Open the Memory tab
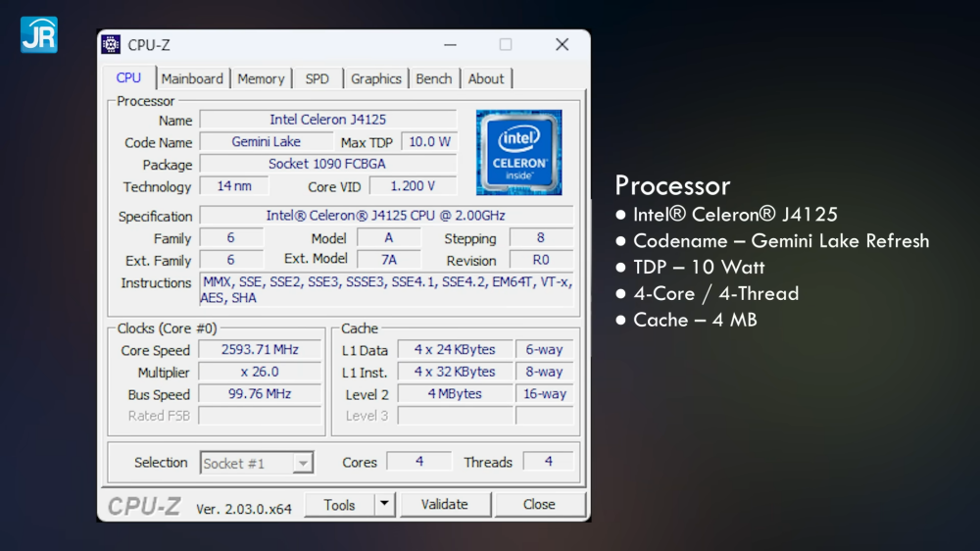Viewport: 980px width, 551px height. [x=261, y=78]
